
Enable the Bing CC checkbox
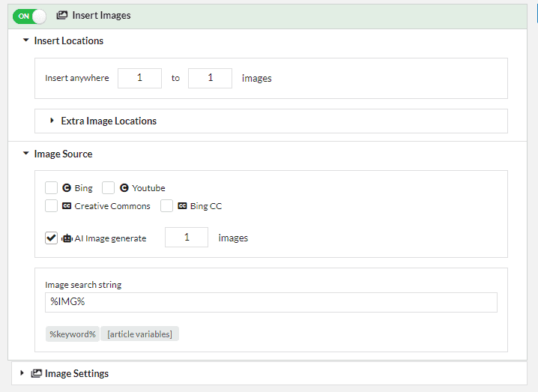coord(167,206)
